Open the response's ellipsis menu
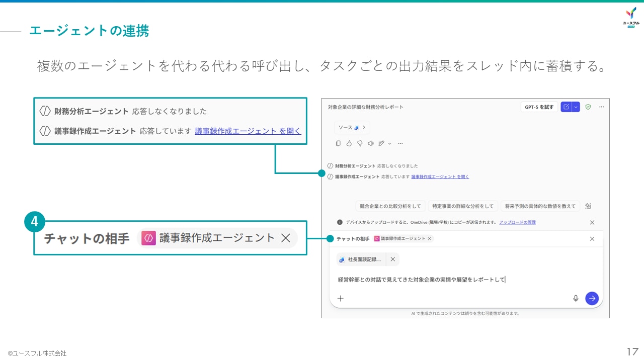 pyautogui.click(x=400, y=143)
